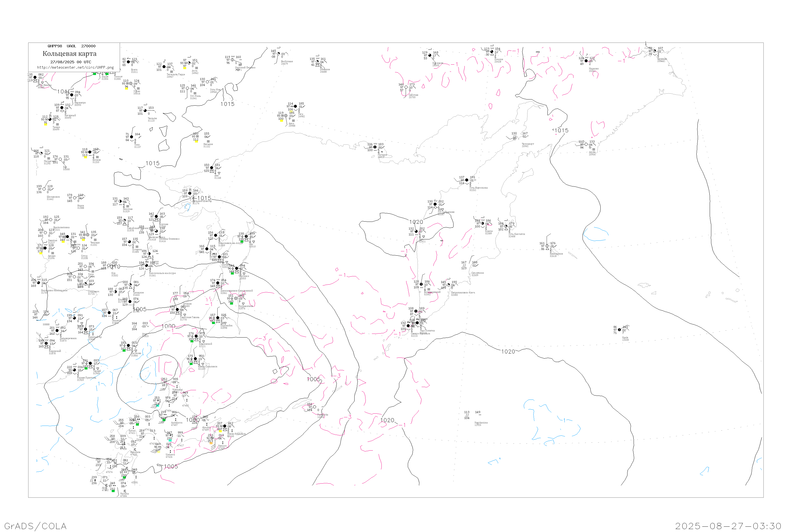Select the Никольское 32618 station circle
The width and height of the screenshot is (798, 532).
pos(547,246)
